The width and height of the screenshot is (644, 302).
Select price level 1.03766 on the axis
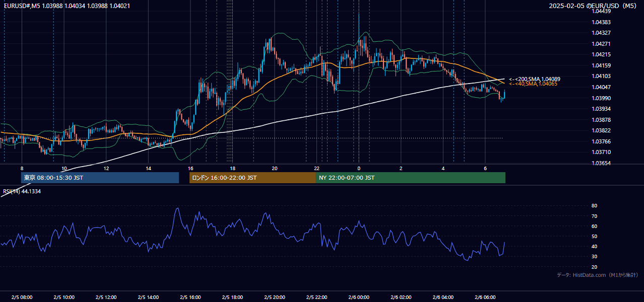pos(601,141)
